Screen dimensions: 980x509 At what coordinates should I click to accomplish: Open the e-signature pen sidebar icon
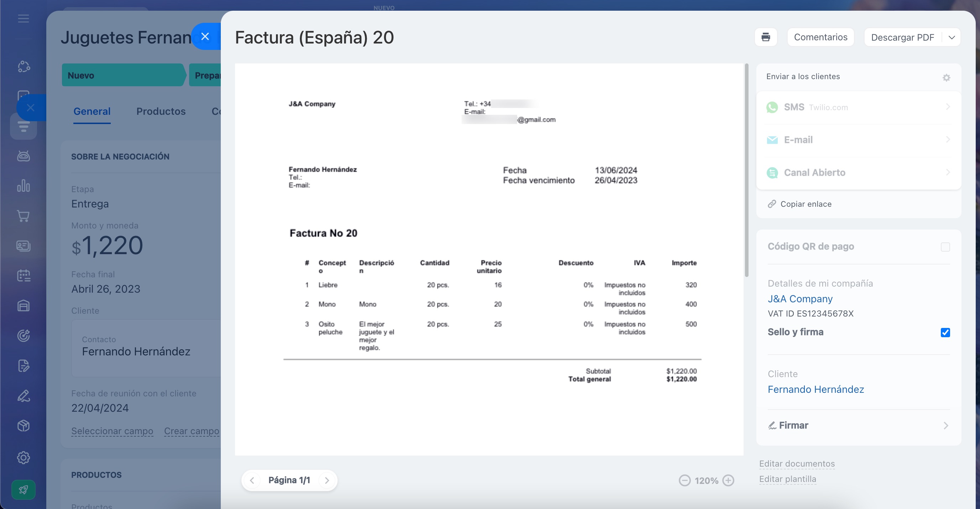(x=24, y=396)
